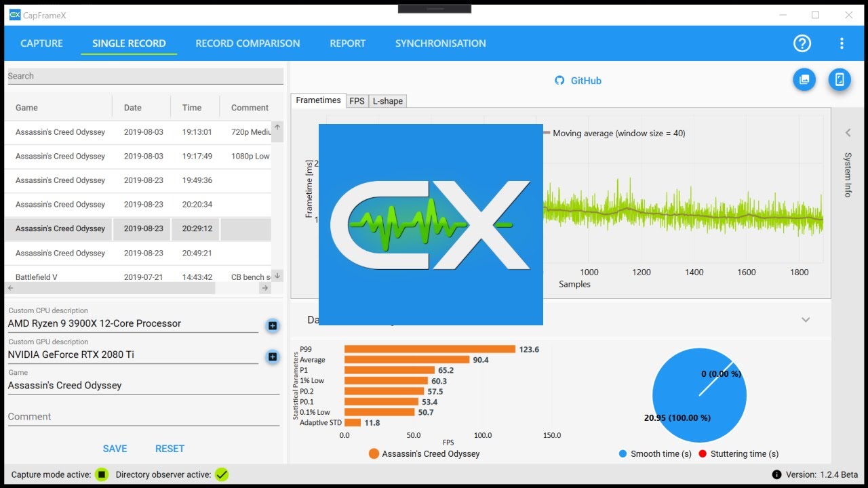Select the record with 1080p Low comment
Image resolution: width=868 pixels, height=488 pixels.
tap(138, 156)
